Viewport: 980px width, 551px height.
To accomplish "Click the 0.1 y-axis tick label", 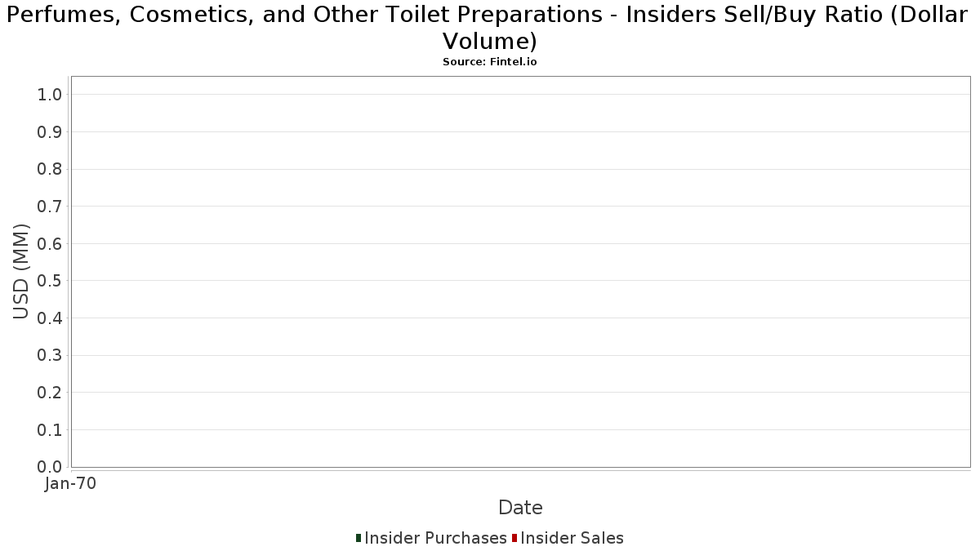I will coord(50,430).
